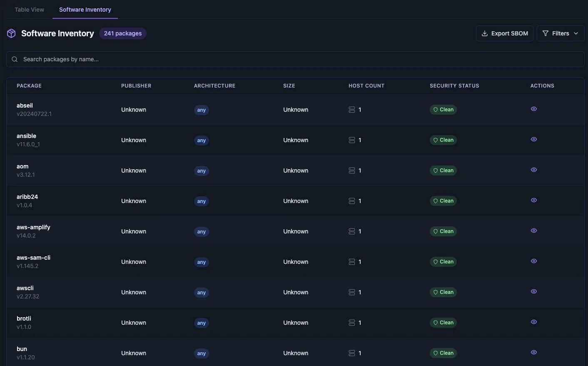Click the funnel icon on the Filters button
The width and height of the screenshot is (588, 366).
[x=546, y=33]
